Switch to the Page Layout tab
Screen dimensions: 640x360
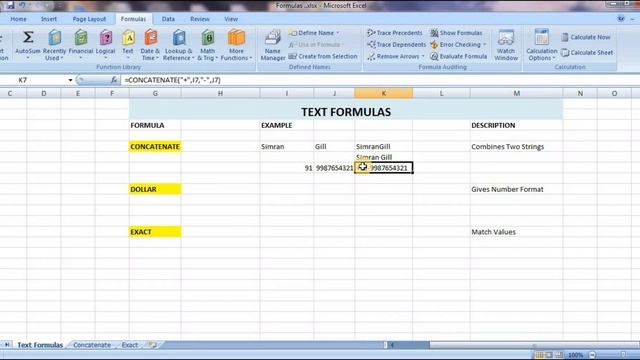click(x=89, y=19)
